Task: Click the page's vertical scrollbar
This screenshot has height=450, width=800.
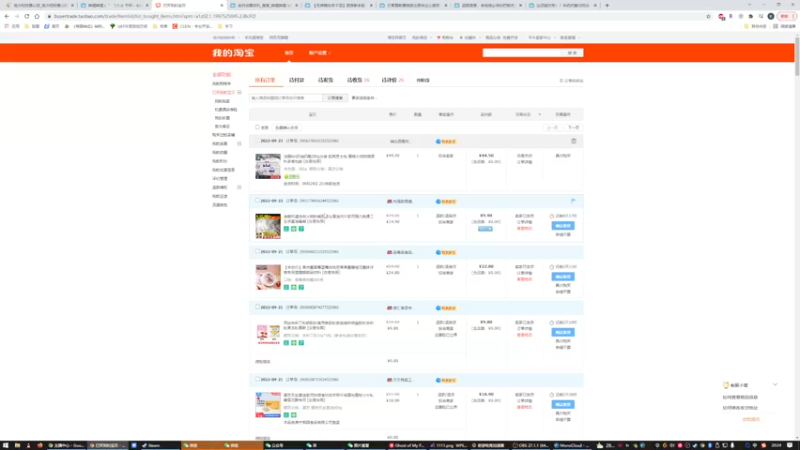Action: pyautogui.click(x=796, y=56)
